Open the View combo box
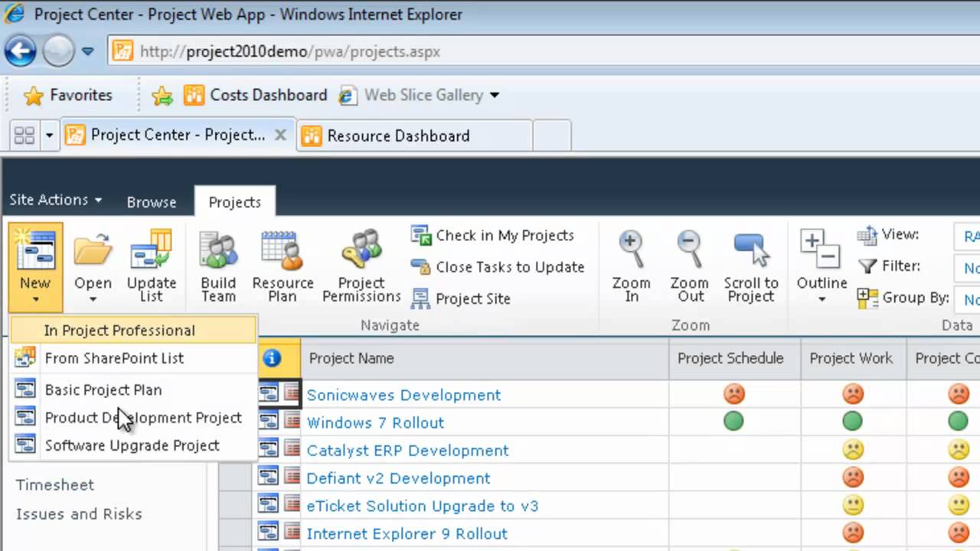Viewport: 980px width, 551px height. (967, 236)
